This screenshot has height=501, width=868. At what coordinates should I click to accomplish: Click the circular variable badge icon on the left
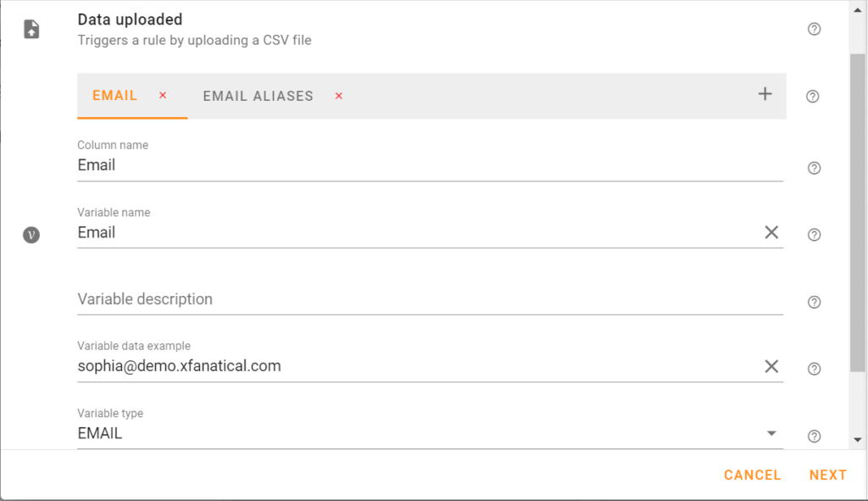pyautogui.click(x=31, y=235)
